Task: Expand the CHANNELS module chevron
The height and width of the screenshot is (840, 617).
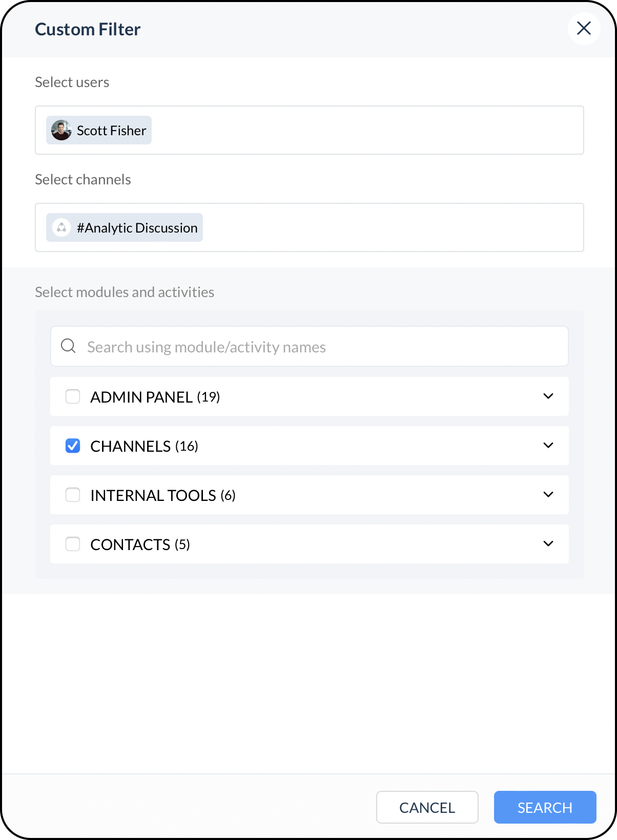Action: (548, 446)
